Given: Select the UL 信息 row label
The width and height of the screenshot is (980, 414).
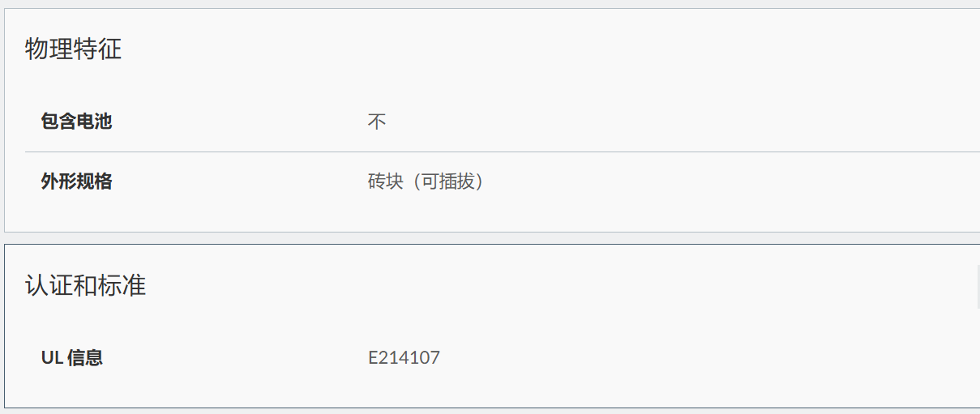Looking at the screenshot, I should [x=72, y=357].
